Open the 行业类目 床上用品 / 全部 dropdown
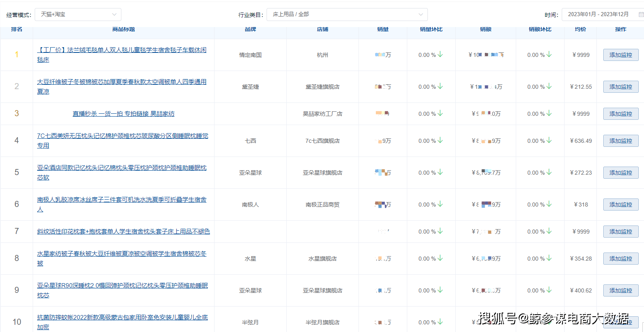This screenshot has height=332, width=644. (347, 15)
